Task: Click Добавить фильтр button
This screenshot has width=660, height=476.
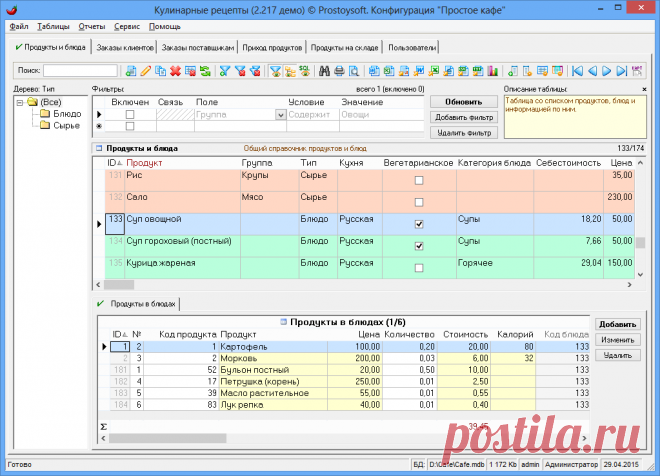Action: 464,117
